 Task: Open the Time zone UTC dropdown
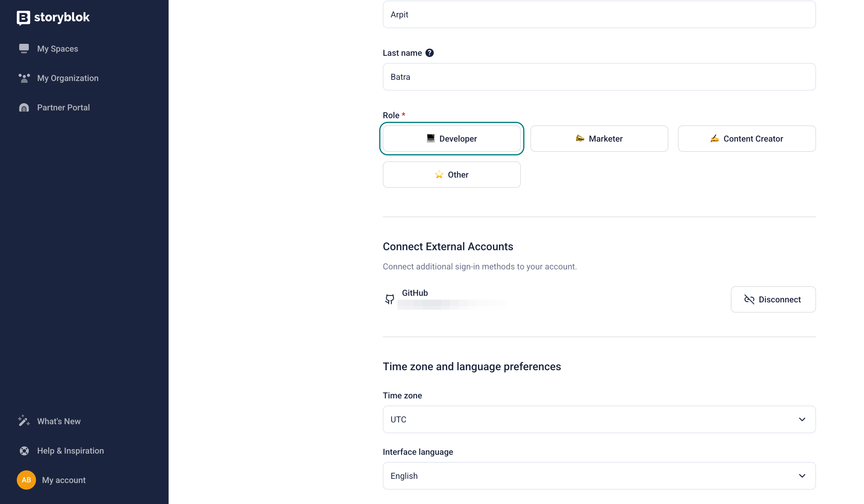click(x=599, y=419)
